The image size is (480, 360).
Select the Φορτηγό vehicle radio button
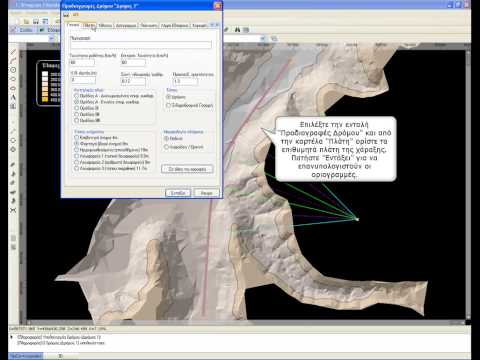point(76,144)
